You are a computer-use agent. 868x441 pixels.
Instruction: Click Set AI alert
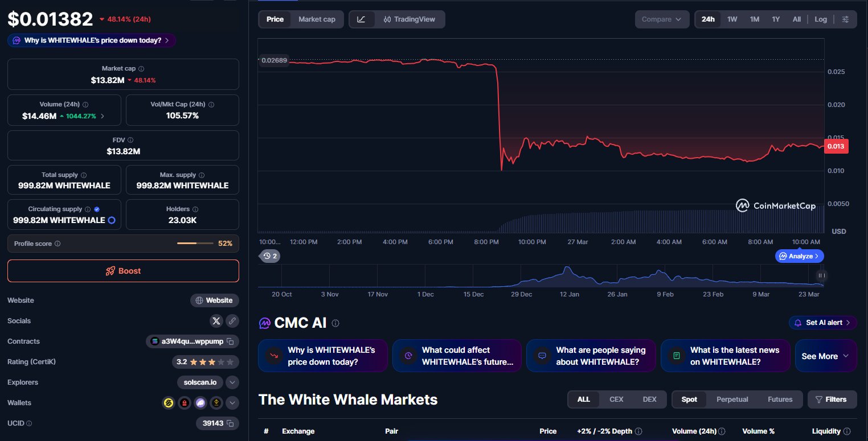tap(822, 323)
